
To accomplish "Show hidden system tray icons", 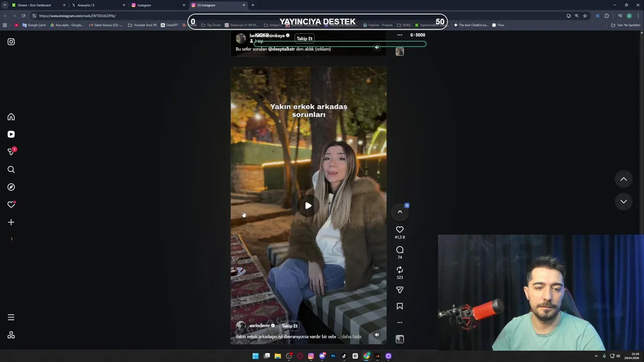I will point(597,356).
